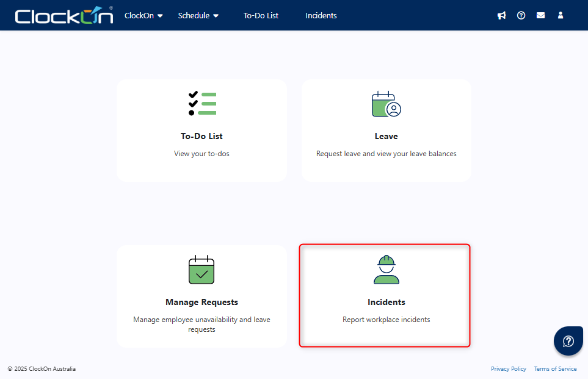Screen dimensions: 588x380
Task: Click the Incidents card title
Action: click(x=387, y=302)
